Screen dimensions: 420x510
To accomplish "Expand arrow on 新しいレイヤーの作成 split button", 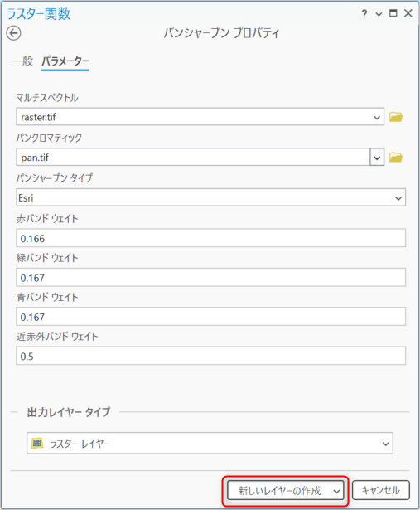I will (x=337, y=491).
